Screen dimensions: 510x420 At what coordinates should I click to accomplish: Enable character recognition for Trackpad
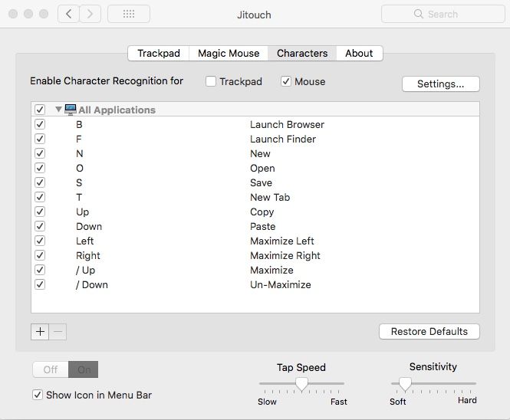[210, 82]
